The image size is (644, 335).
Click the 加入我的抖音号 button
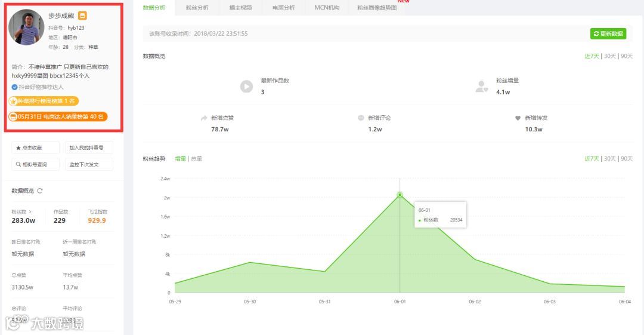coord(89,147)
